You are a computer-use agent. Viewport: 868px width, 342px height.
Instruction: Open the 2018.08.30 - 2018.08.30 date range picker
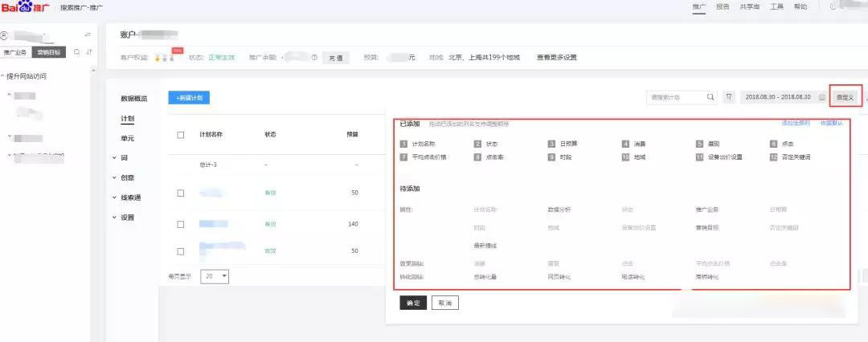pos(785,97)
